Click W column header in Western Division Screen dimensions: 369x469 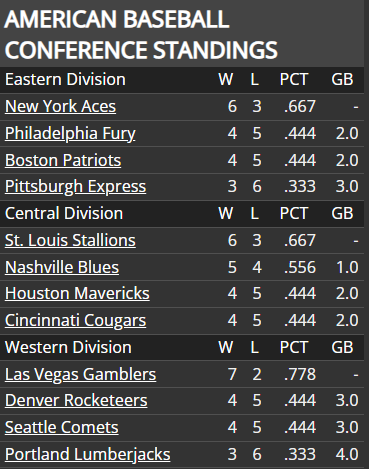pyautogui.click(x=226, y=347)
